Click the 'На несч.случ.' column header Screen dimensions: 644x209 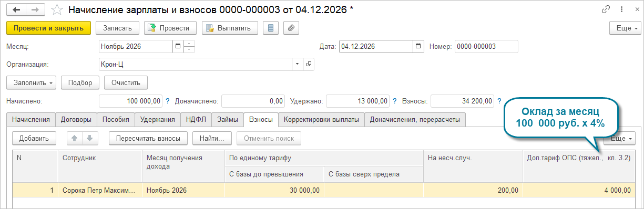click(473, 166)
